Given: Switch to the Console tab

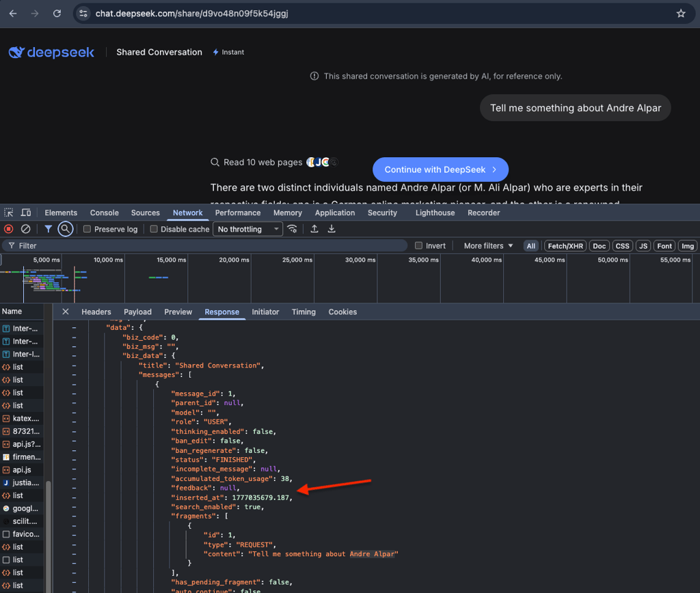Looking at the screenshot, I should (105, 213).
